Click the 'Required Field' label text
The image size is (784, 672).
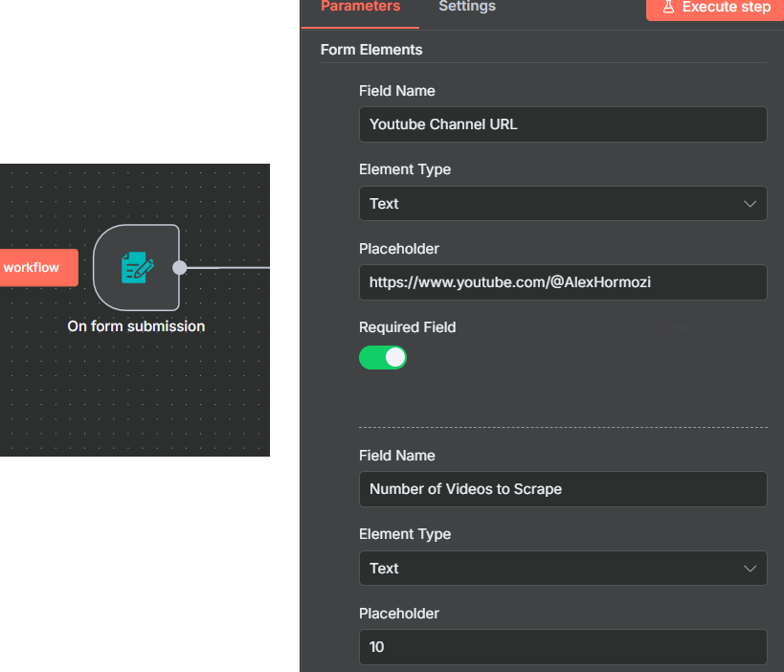click(x=407, y=327)
